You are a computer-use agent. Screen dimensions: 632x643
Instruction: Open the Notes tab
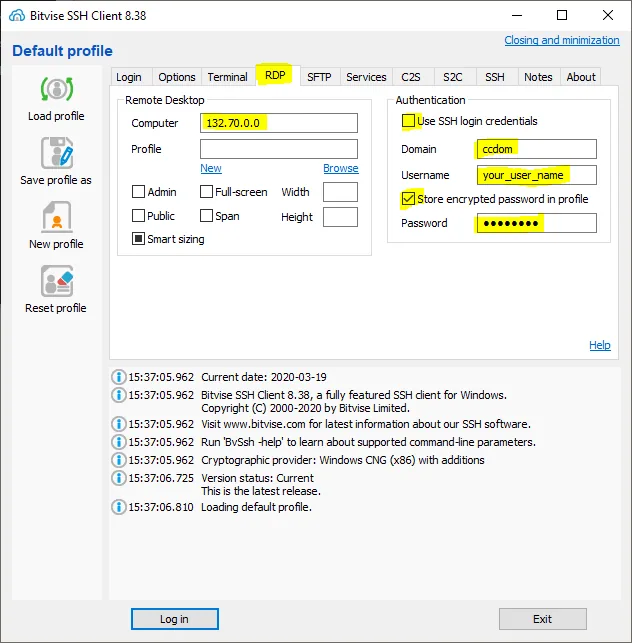538,77
